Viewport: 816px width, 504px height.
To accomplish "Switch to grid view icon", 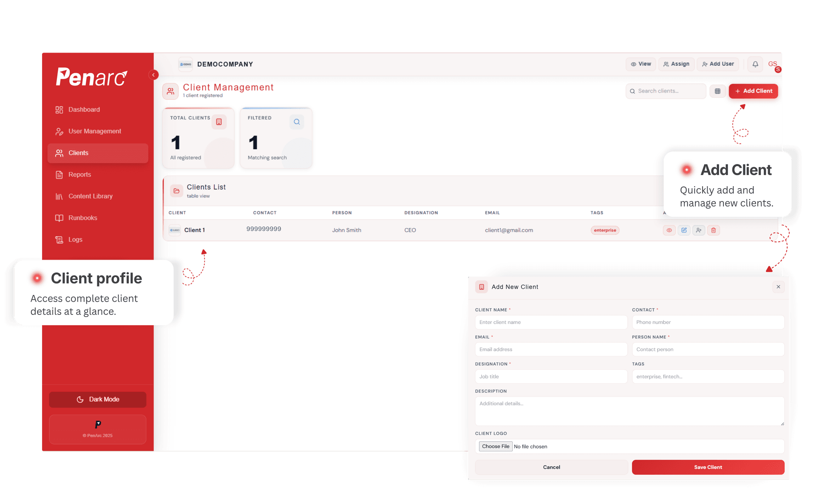I will (717, 91).
